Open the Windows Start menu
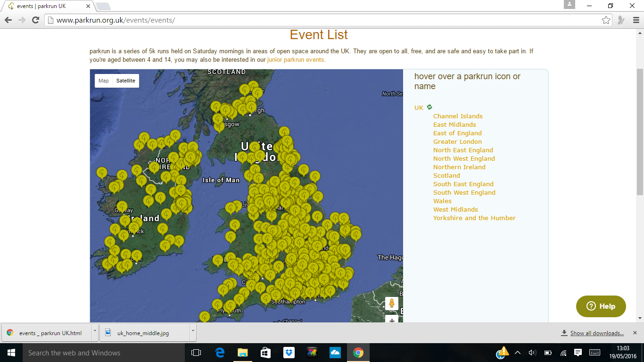This screenshot has width=644, height=362. tap(11, 353)
